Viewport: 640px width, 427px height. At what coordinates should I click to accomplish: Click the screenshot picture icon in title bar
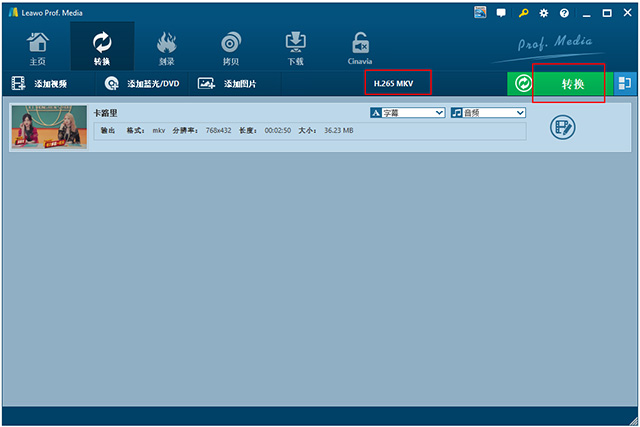click(480, 13)
